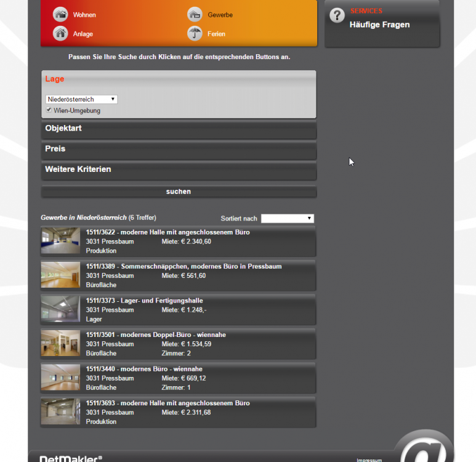Viewport: 476px width, 462px height.
Task: Open listing 1511/3501 modernes Doppel-Büro title
Action: click(x=156, y=334)
